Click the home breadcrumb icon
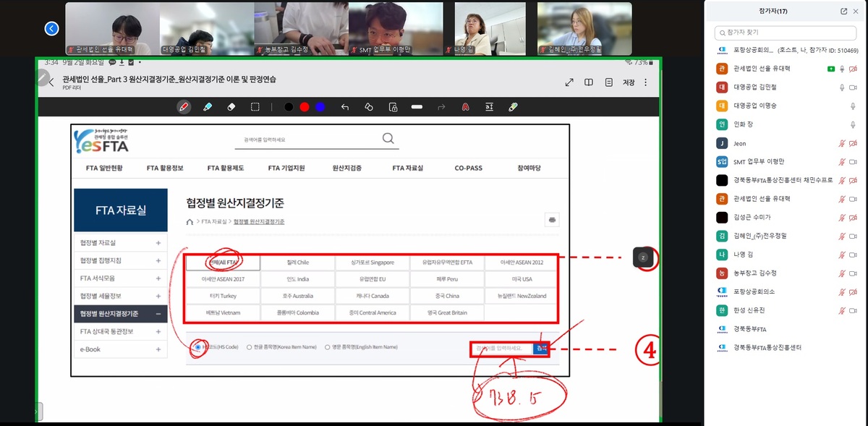The height and width of the screenshot is (426, 868). (x=190, y=221)
